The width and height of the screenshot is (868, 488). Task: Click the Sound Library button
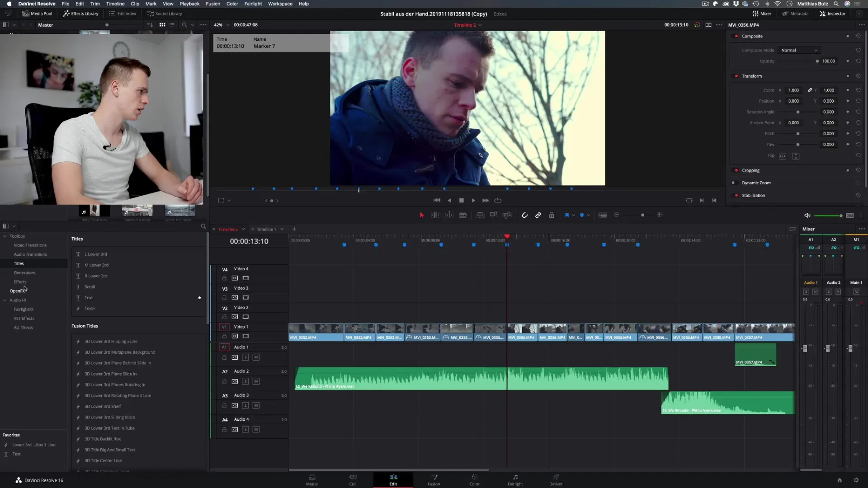165,14
